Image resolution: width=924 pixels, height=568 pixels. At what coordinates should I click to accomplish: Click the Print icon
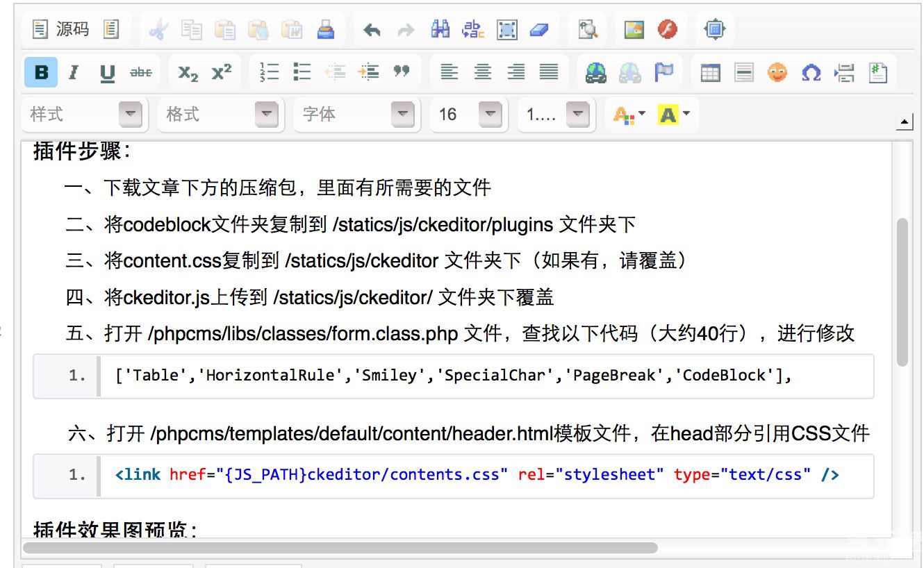coord(325,30)
